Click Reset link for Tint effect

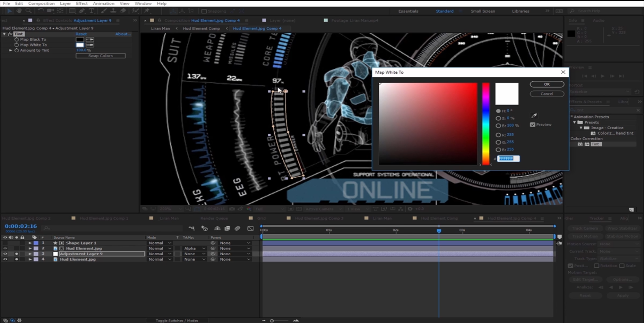[81, 34]
